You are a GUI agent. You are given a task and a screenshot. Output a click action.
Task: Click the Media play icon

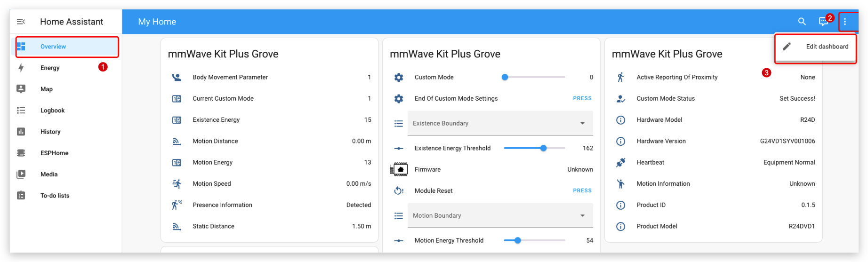(x=21, y=174)
